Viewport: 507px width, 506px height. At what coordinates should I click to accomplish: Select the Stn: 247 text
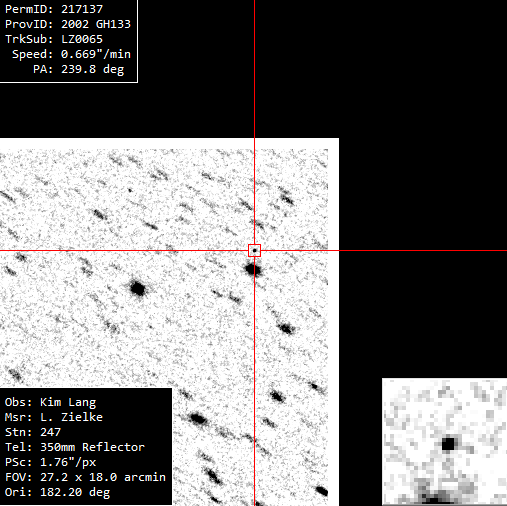pyautogui.click(x=33, y=432)
